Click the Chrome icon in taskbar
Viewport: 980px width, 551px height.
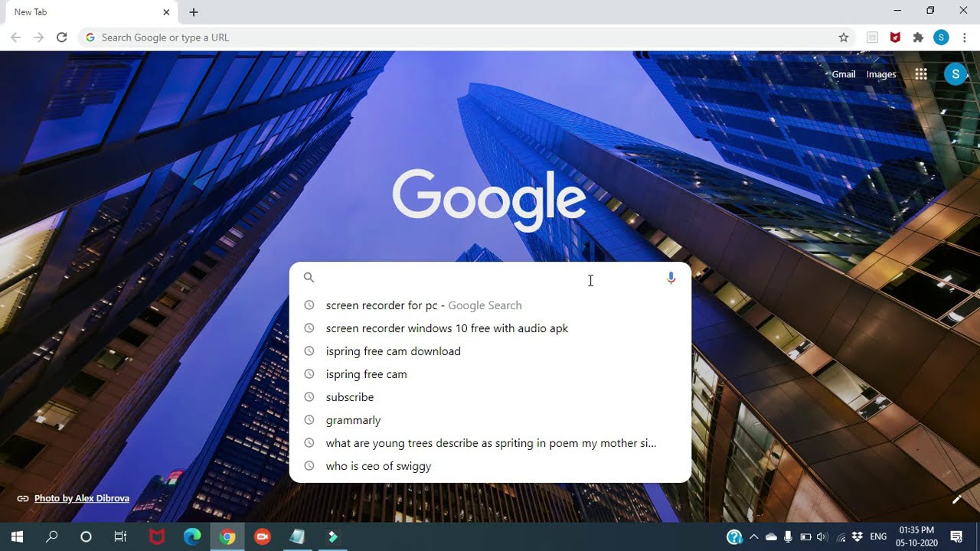tap(227, 536)
